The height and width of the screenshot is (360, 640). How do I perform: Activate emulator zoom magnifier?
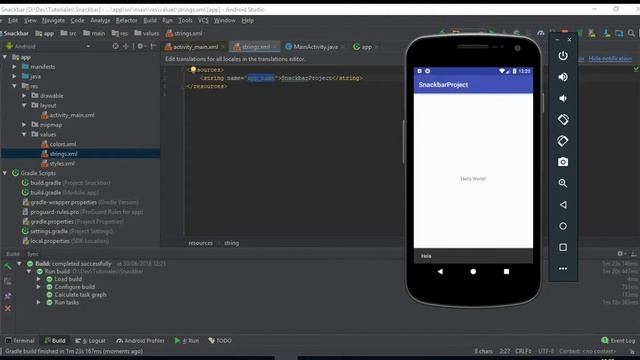pos(563,183)
